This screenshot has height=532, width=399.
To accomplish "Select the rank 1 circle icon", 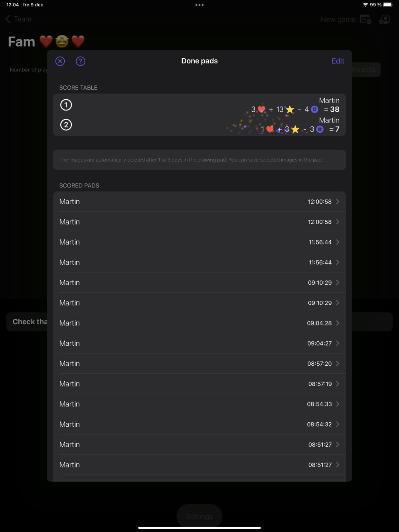I will [x=66, y=105].
